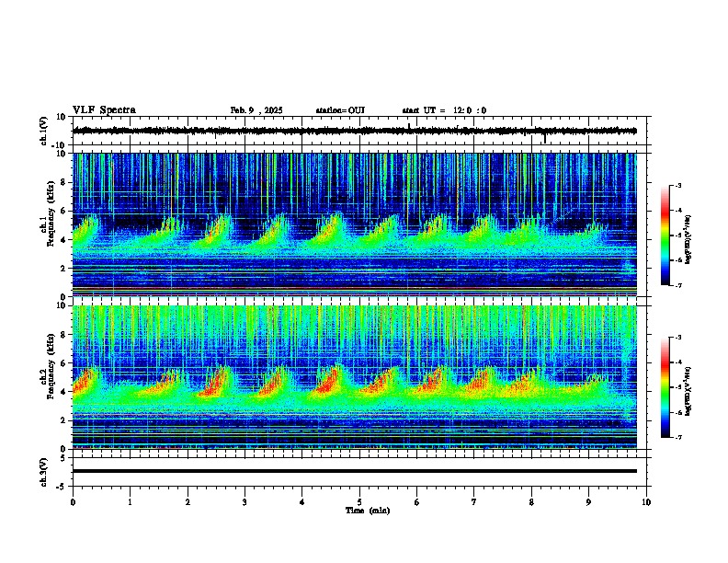Click time axis tick label "0"

(73, 502)
